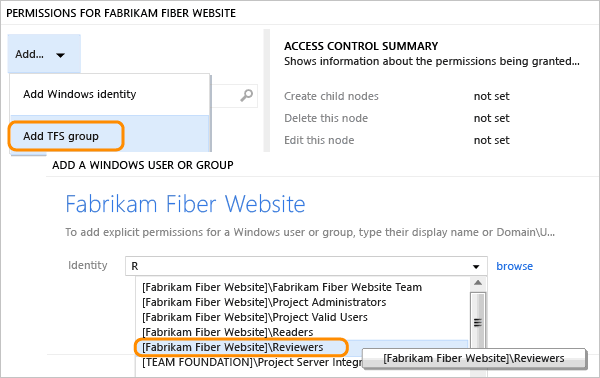The width and height of the screenshot is (600, 378).
Task: Click the Edit this node permission
Action: click(319, 140)
